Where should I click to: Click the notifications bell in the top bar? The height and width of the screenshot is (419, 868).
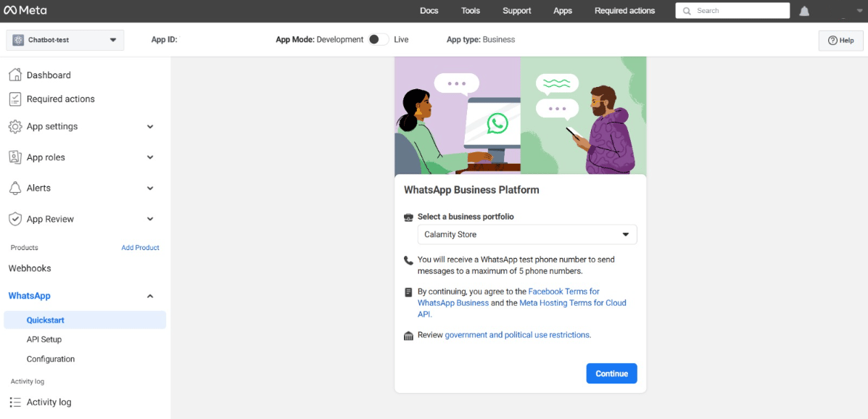pyautogui.click(x=804, y=10)
